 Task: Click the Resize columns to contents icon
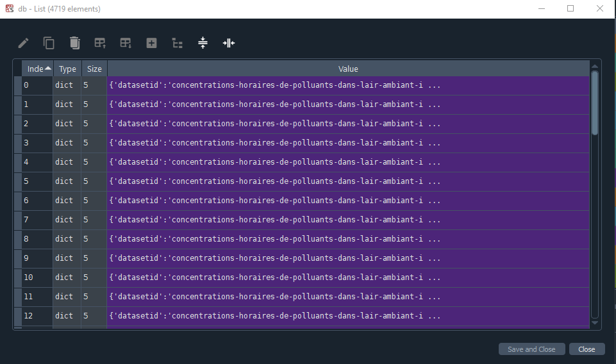[229, 43]
